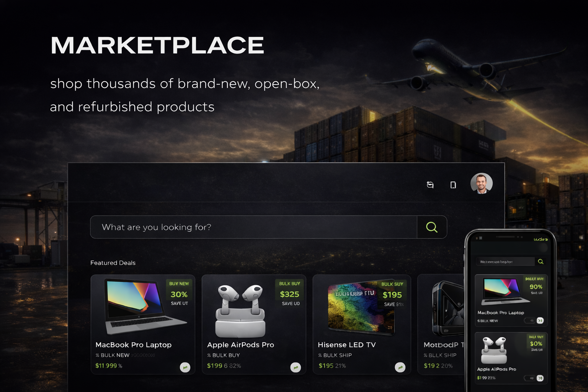Click the MacBook Pro Laptop title link
This screenshot has width=588, height=392.
134,345
